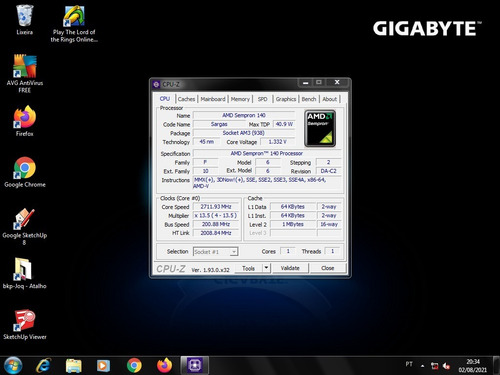The image size is (500, 375).
Task: Switch to the SPD tab
Action: point(262,99)
